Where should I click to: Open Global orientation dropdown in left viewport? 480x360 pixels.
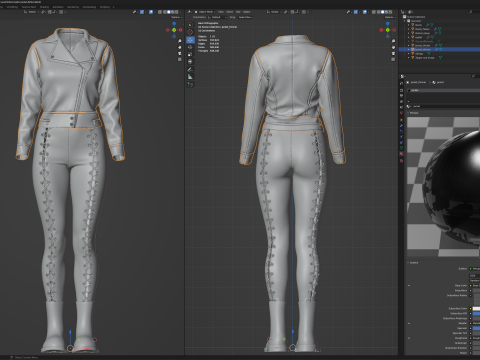tap(31, 12)
